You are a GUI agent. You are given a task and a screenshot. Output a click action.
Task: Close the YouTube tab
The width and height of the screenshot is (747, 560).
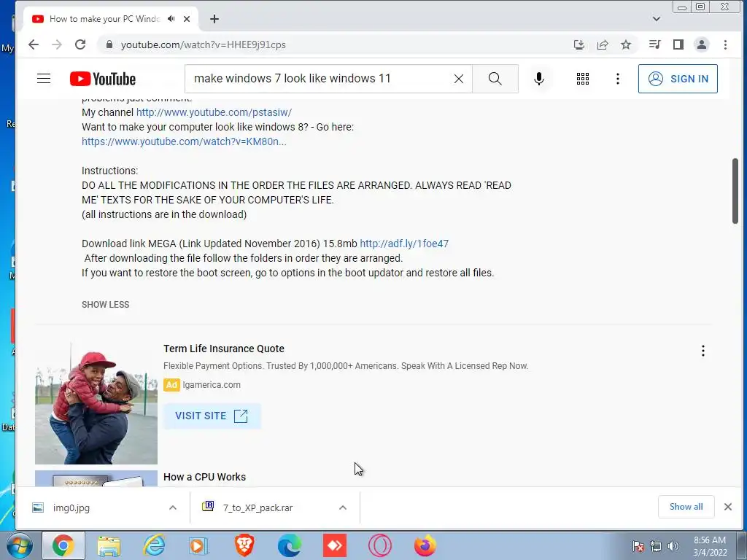coord(187,19)
